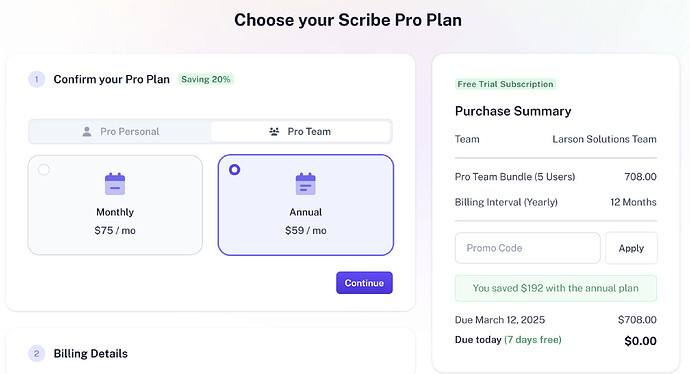Focus the Promo Code input field

click(x=528, y=248)
